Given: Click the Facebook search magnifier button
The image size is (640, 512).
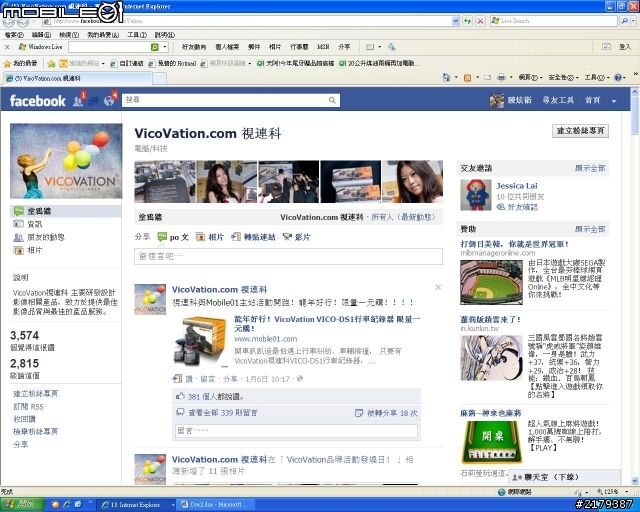Looking at the screenshot, I should [x=332, y=100].
